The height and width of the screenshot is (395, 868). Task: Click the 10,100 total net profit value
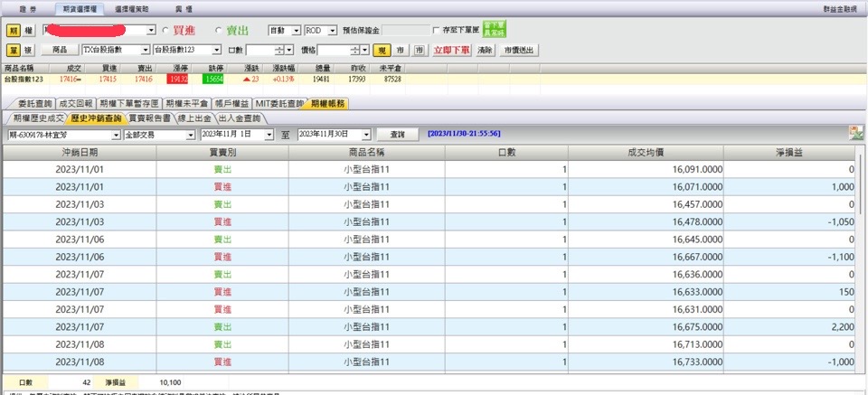coord(170,382)
